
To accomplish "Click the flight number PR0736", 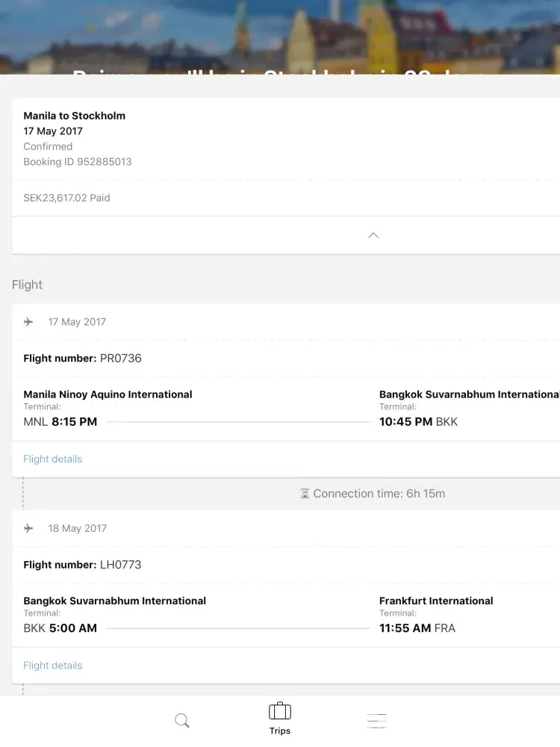I will coord(121,359).
